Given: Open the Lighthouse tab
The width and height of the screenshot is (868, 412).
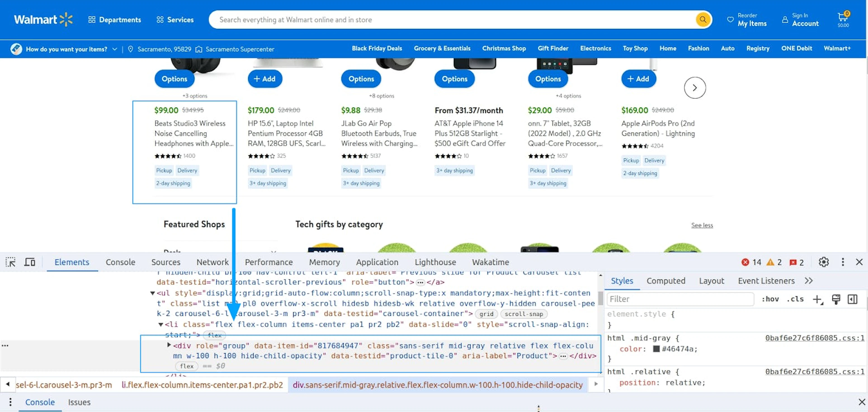Looking at the screenshot, I should pyautogui.click(x=435, y=262).
